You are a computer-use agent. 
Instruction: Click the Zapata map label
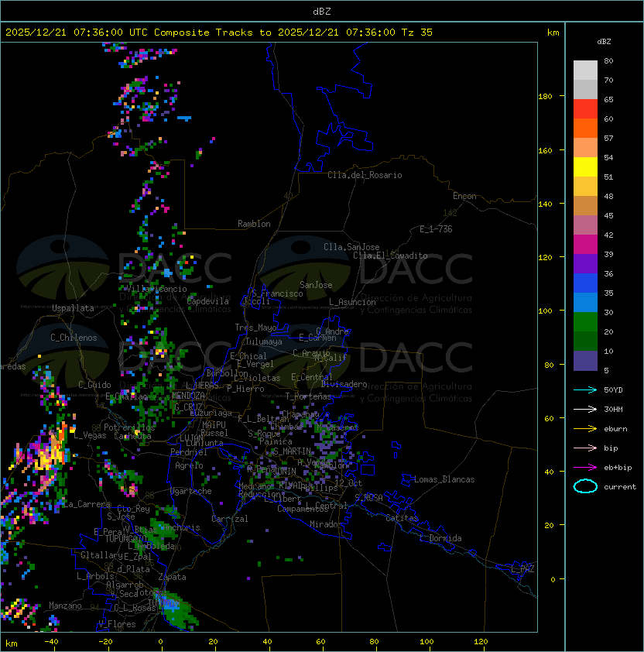pyautogui.click(x=172, y=577)
